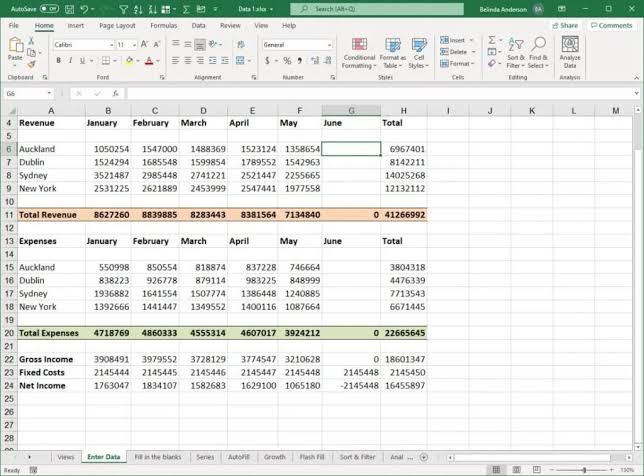
Task: Apply the red font color button
Action: coord(149,61)
